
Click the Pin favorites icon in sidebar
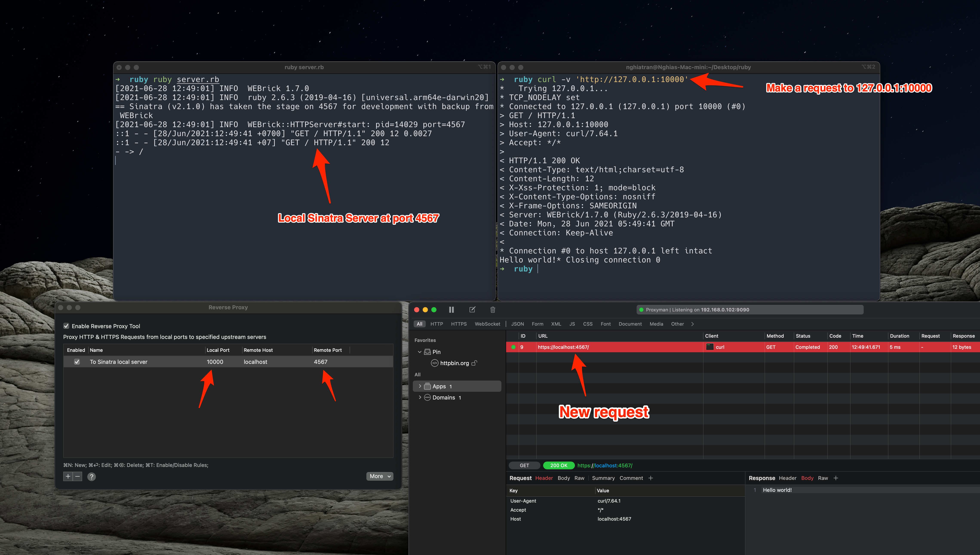(428, 352)
